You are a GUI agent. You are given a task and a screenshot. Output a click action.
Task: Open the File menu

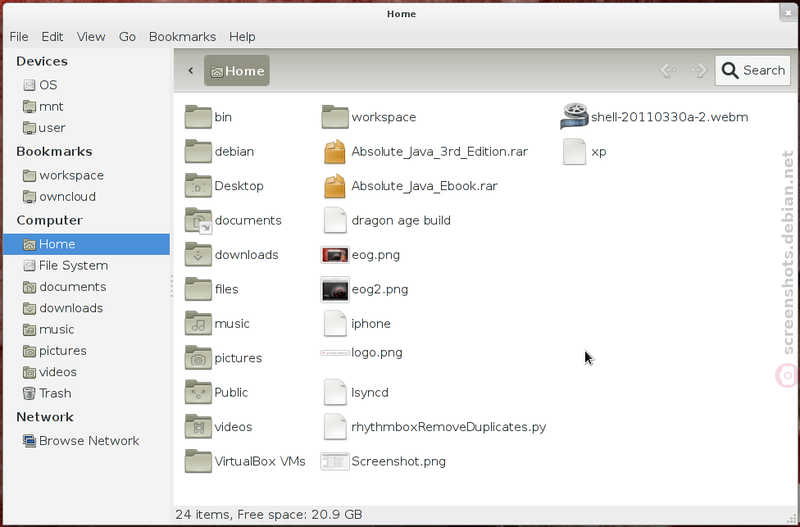19,37
